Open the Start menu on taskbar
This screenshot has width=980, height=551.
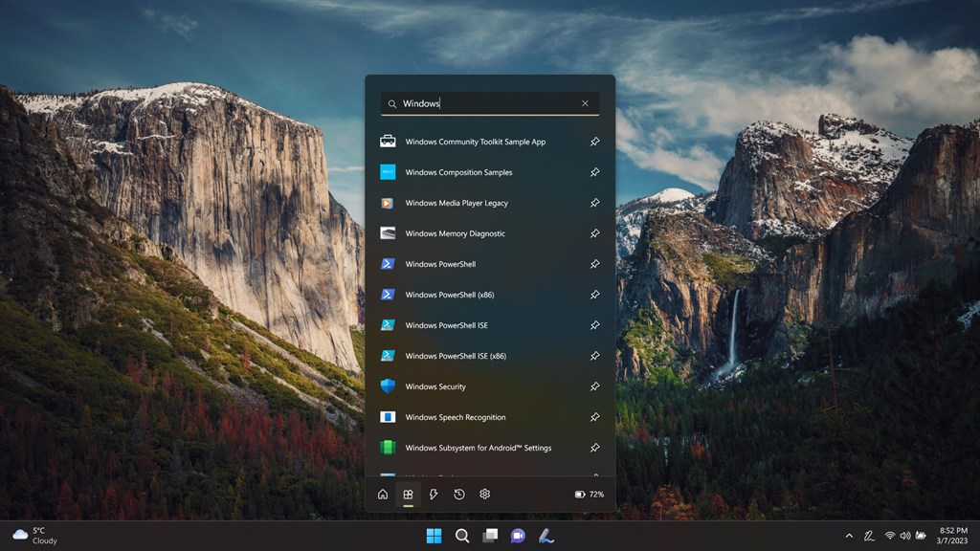pyautogui.click(x=434, y=536)
